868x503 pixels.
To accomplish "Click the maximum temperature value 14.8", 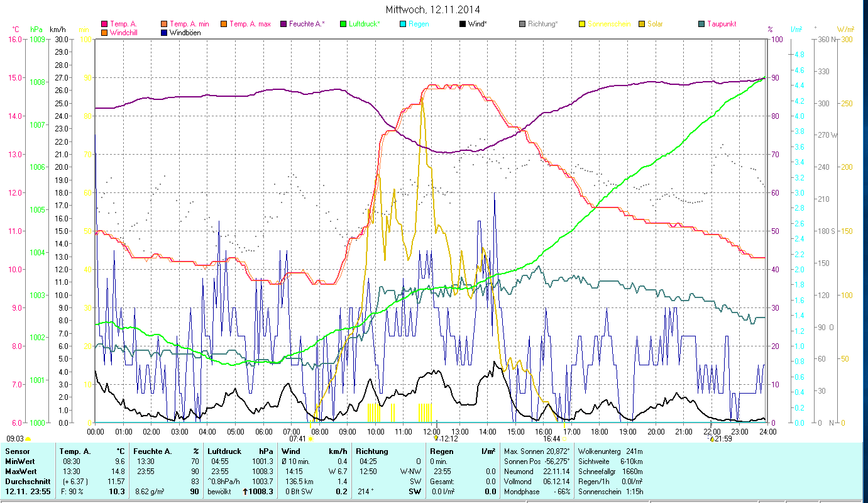I will (x=117, y=472).
